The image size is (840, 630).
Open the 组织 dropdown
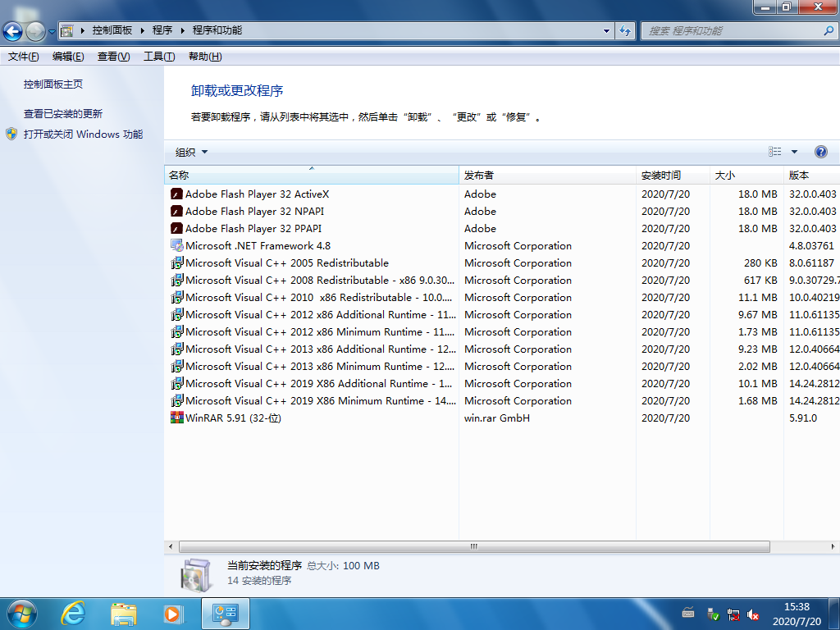click(191, 152)
